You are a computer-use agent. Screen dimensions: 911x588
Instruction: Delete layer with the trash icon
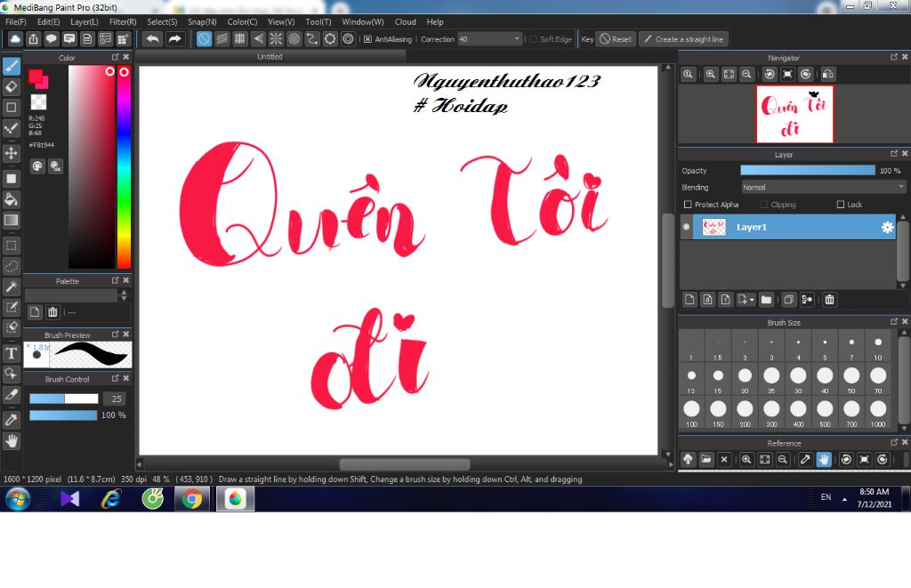pyautogui.click(x=830, y=299)
